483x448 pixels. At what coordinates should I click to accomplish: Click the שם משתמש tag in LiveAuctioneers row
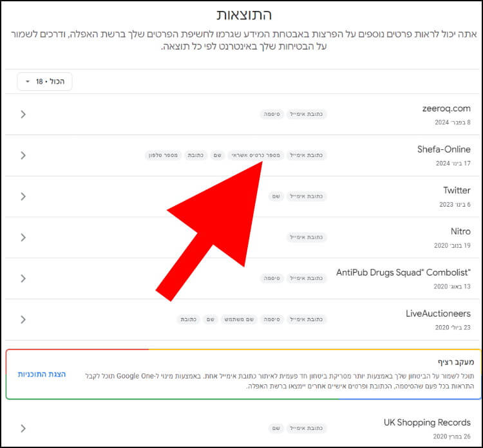point(239,319)
